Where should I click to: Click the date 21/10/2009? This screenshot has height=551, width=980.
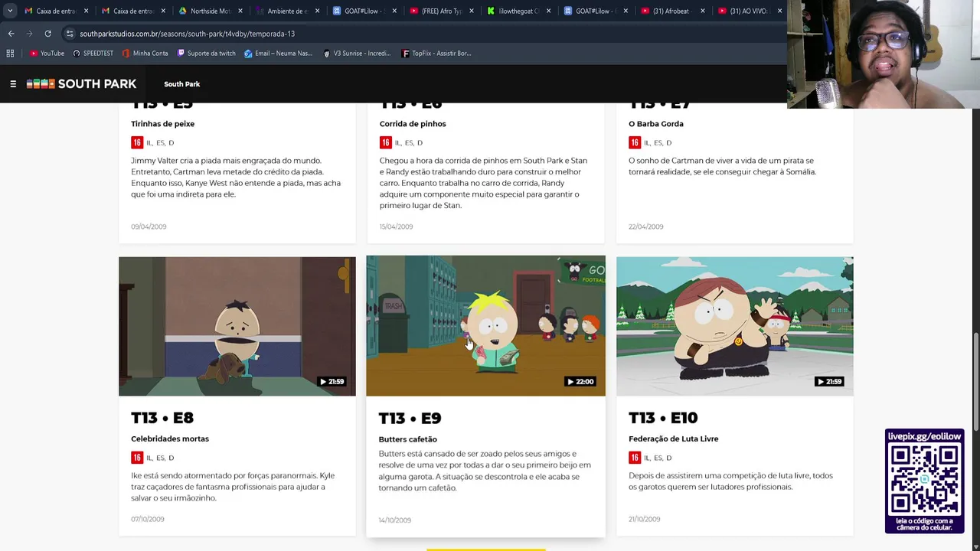coord(644,519)
